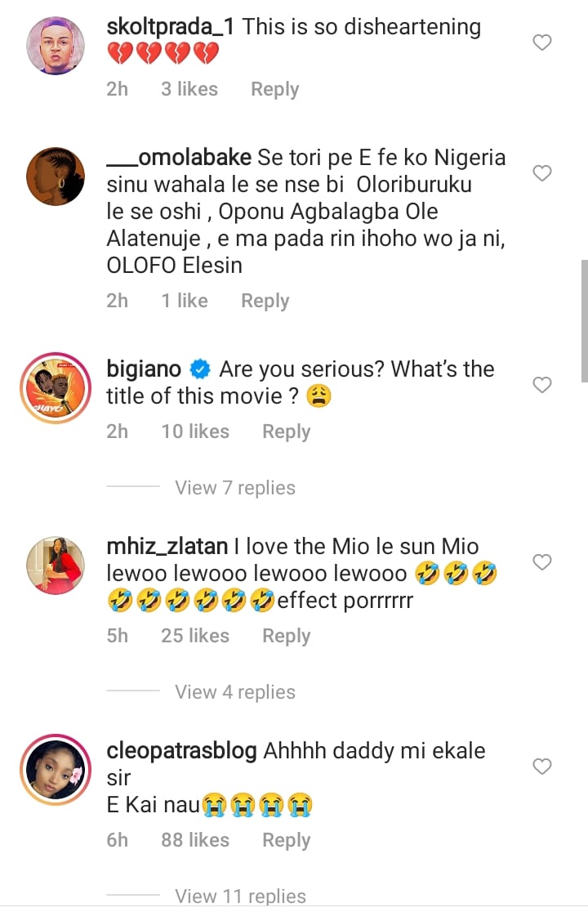Like skoltprada_1's comment with heart icon
Viewport: 588px width, 921px height.
pyautogui.click(x=542, y=42)
